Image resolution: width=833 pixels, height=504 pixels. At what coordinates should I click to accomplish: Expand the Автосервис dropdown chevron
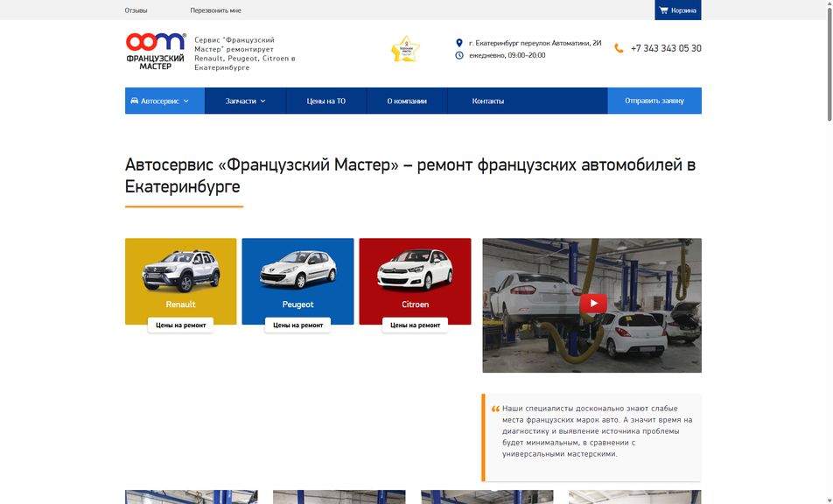tap(185, 101)
